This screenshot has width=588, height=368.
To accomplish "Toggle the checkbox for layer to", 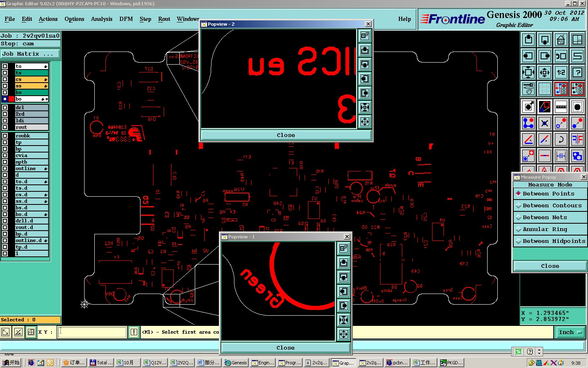I will (5, 66).
